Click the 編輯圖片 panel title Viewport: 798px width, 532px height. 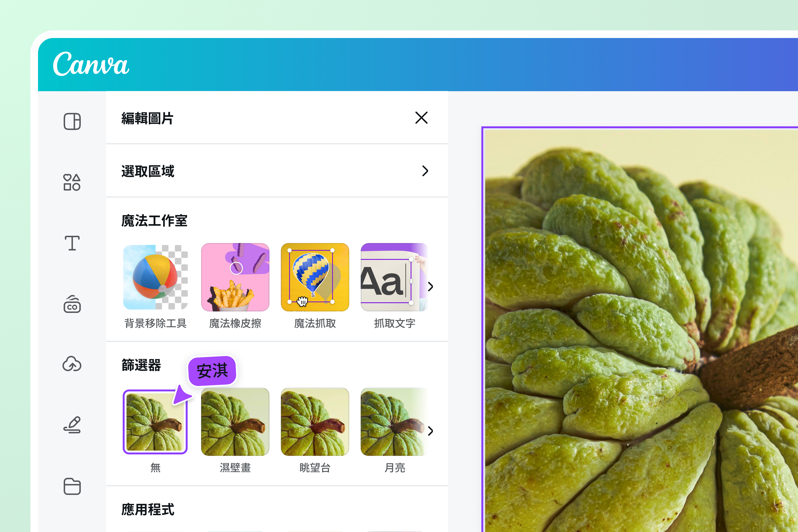[148, 118]
